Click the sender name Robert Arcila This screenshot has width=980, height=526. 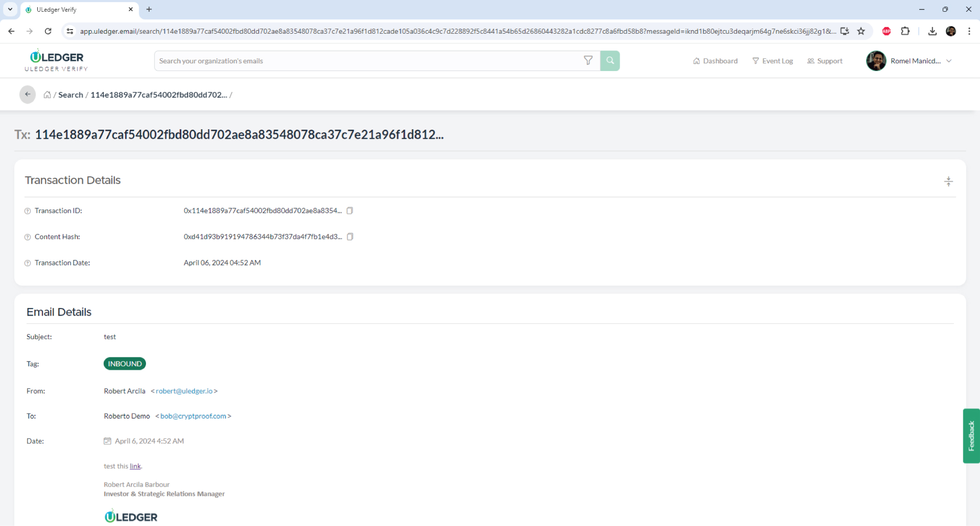point(125,391)
